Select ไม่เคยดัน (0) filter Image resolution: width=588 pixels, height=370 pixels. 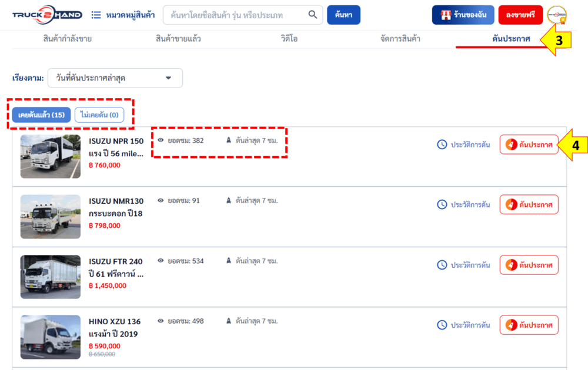tap(99, 115)
